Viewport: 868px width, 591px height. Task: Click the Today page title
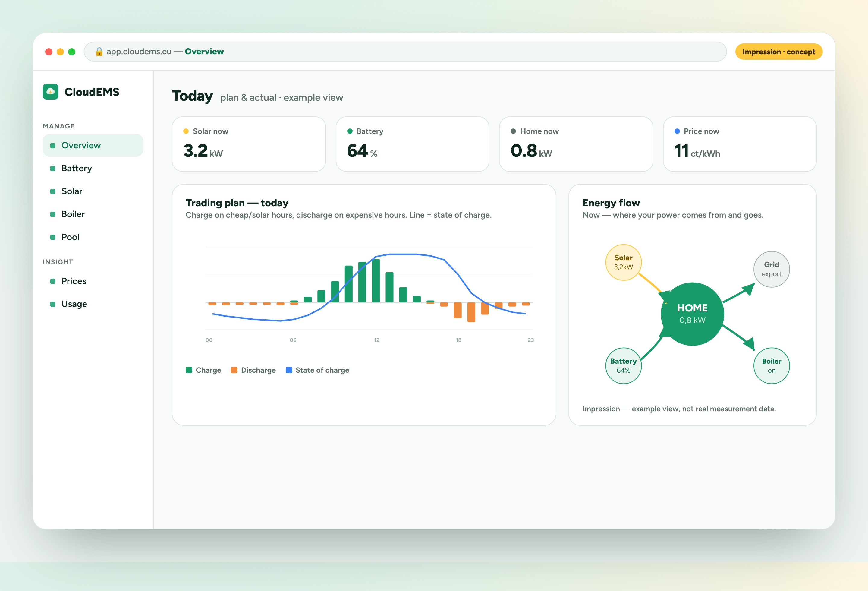tap(192, 96)
